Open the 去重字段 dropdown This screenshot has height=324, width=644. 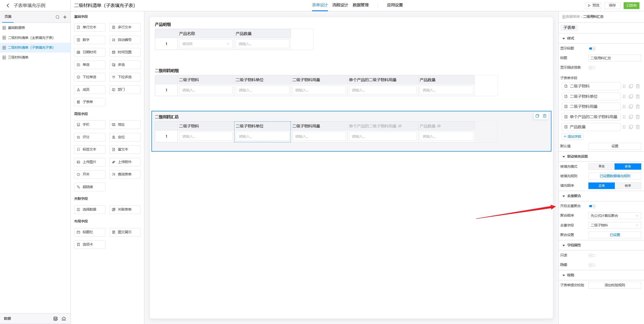pyautogui.click(x=614, y=225)
